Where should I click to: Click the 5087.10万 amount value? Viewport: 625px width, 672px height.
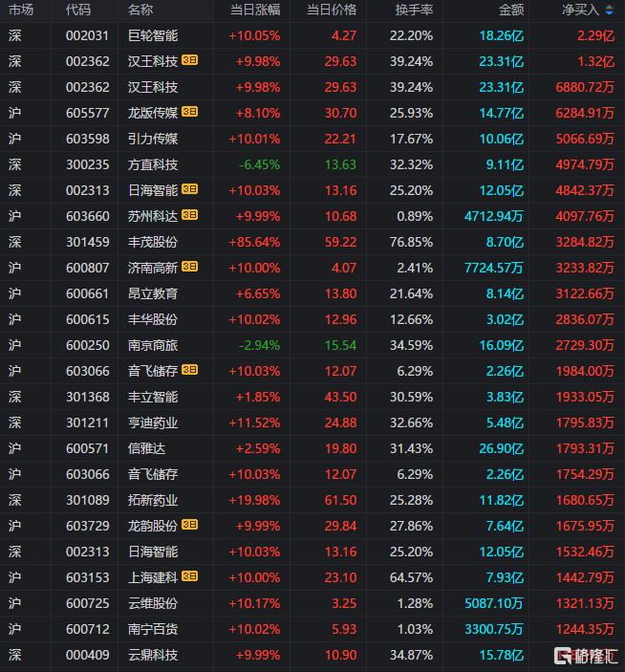point(494,603)
